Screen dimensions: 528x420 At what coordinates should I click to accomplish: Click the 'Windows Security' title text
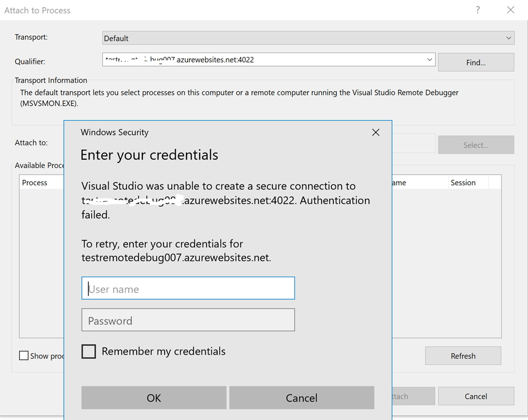pos(114,132)
